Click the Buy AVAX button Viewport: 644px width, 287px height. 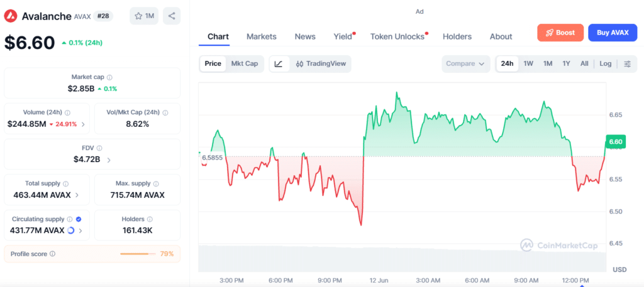[613, 33]
